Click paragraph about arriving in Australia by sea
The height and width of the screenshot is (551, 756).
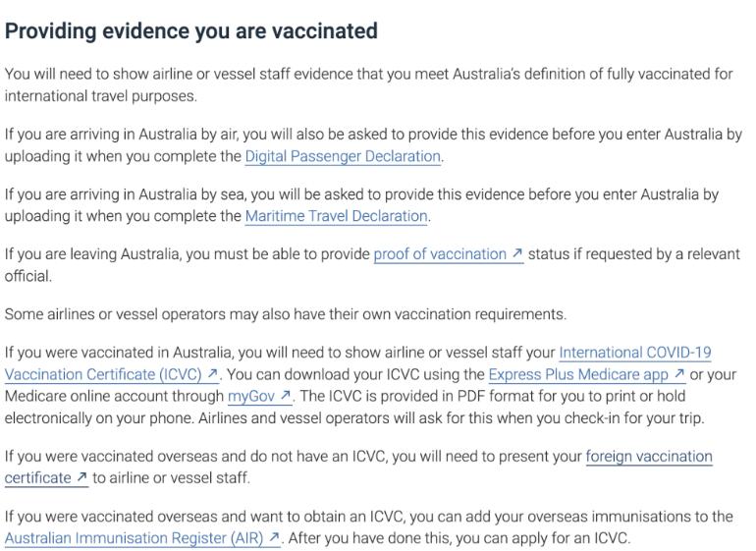pyautogui.click(x=363, y=195)
